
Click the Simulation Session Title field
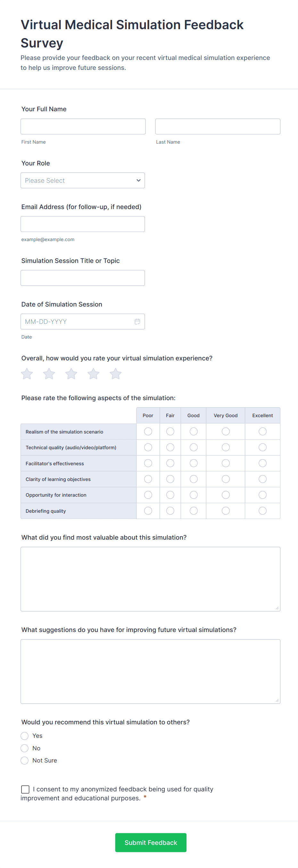[82, 278]
